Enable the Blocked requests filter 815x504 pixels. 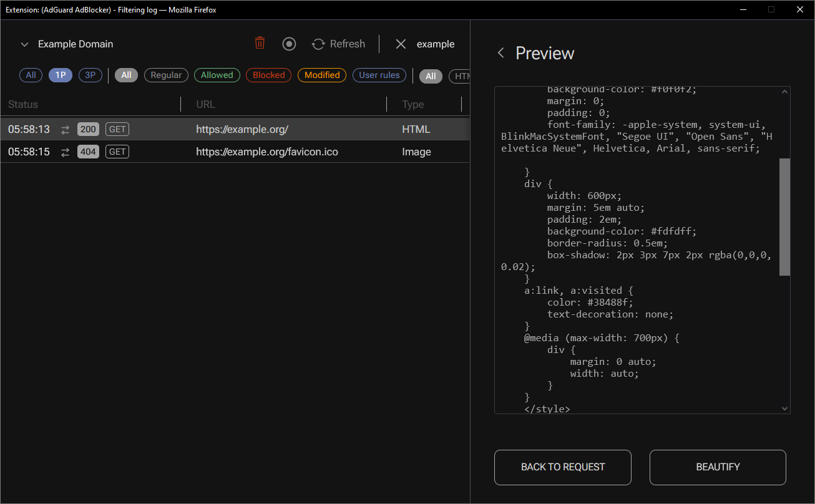pos(268,75)
